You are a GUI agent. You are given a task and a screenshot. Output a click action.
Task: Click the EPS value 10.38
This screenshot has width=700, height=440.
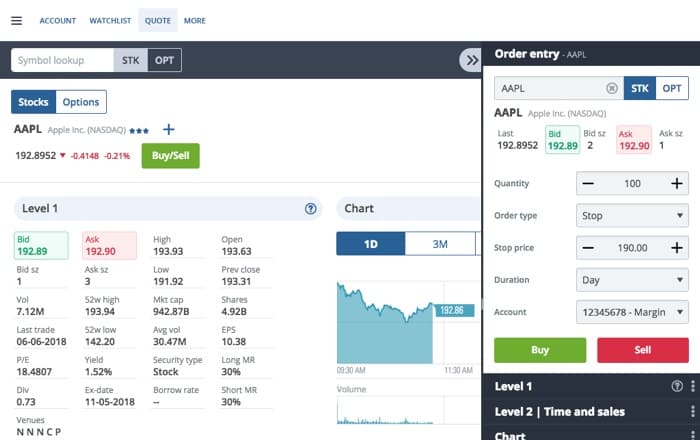(233, 342)
